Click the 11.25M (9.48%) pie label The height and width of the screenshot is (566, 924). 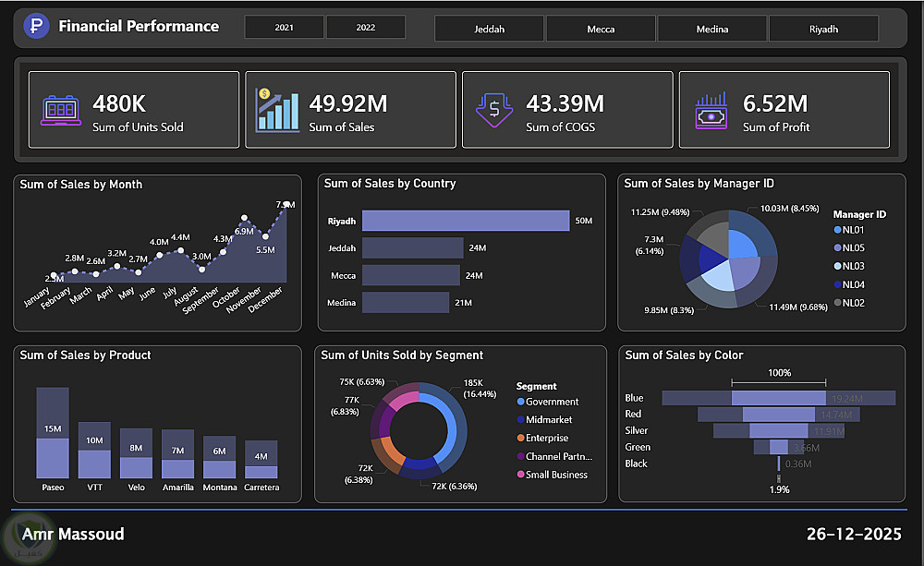coord(660,212)
